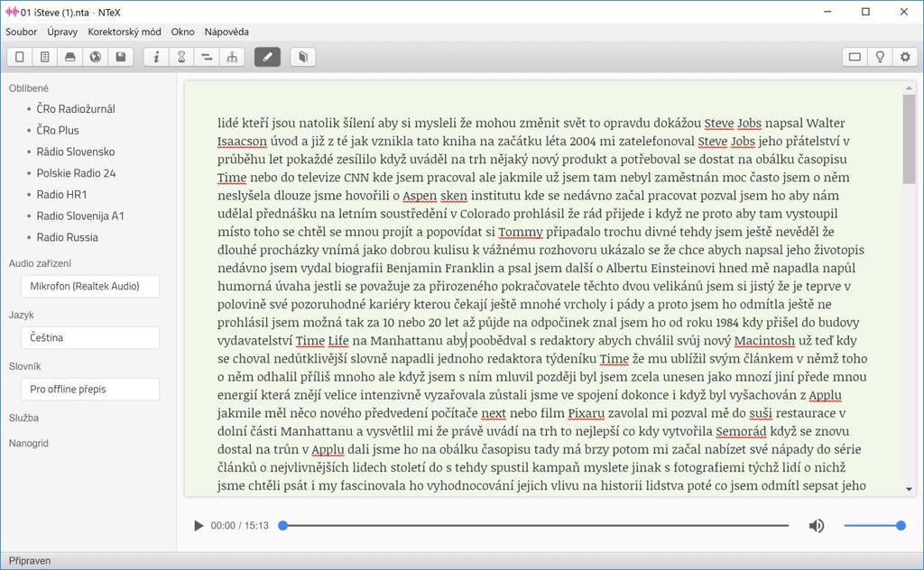Click the book toolbar icon
The image size is (924, 570).
pos(303,57)
